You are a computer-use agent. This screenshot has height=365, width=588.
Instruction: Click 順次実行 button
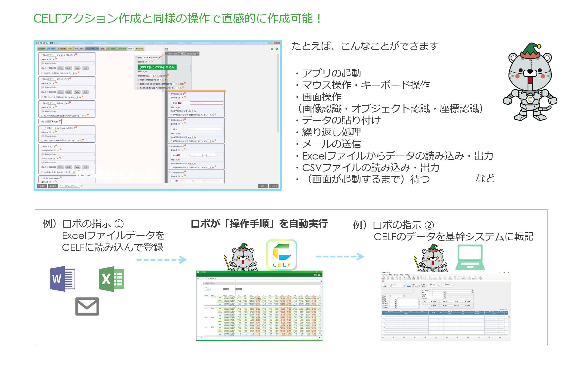click(x=53, y=186)
